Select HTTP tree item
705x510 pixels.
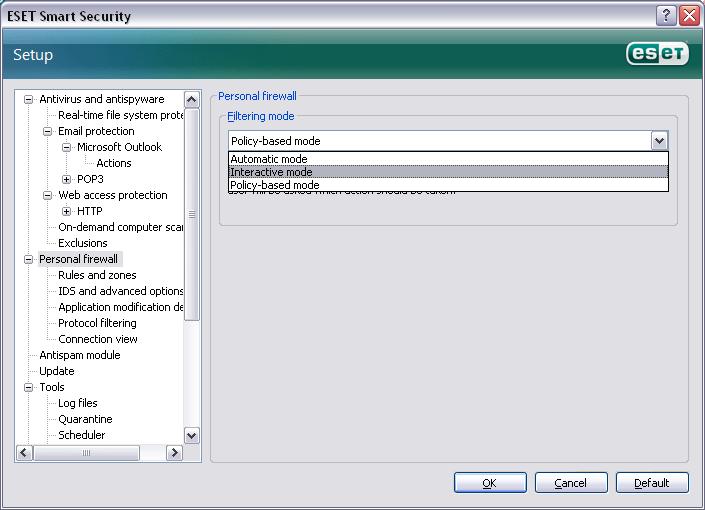pos(89,211)
